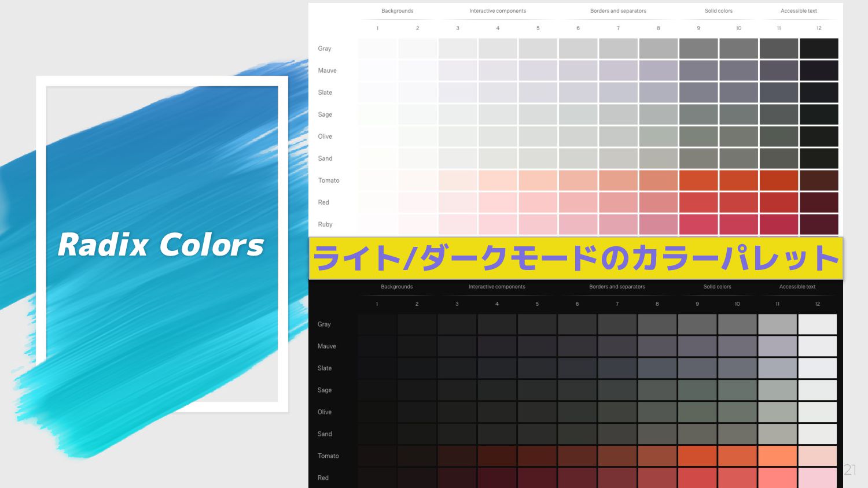This screenshot has height=488, width=868.
Task: Pick light palette Slate step 11 swatch
Action: point(779,93)
